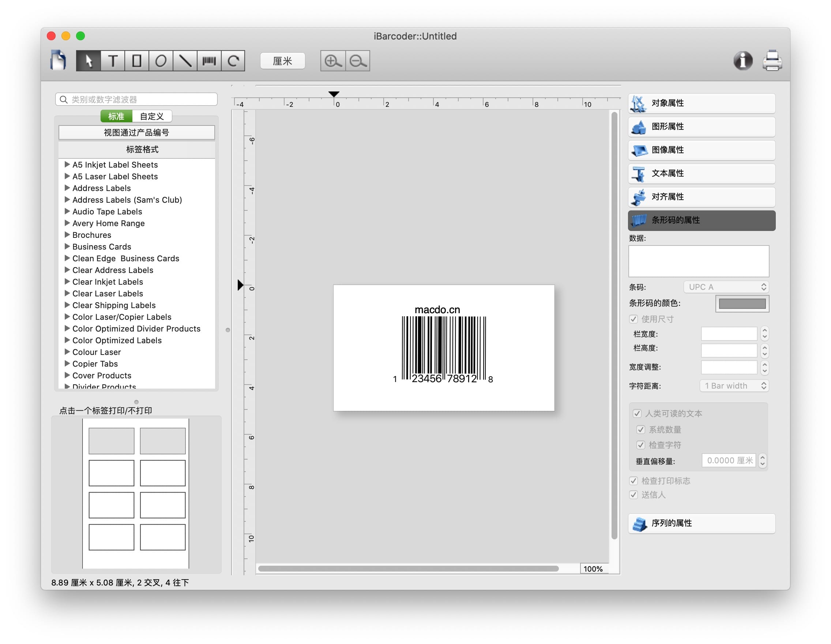
Task: Click 视图通过产品编号 button
Action: coord(136,132)
